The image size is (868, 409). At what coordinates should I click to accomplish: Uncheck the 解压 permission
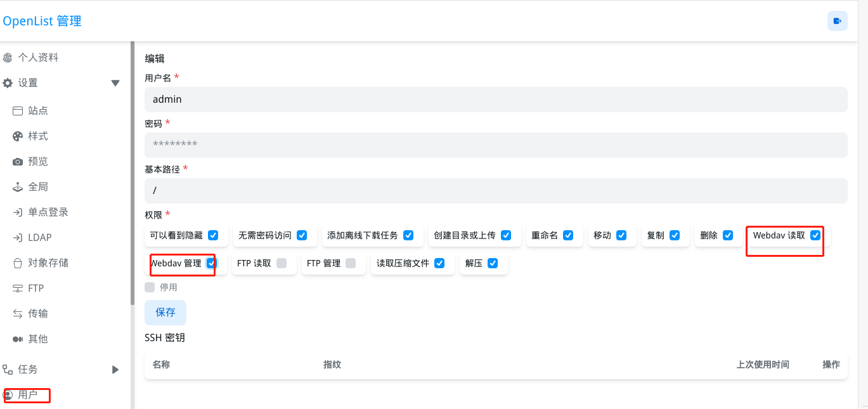(x=493, y=263)
